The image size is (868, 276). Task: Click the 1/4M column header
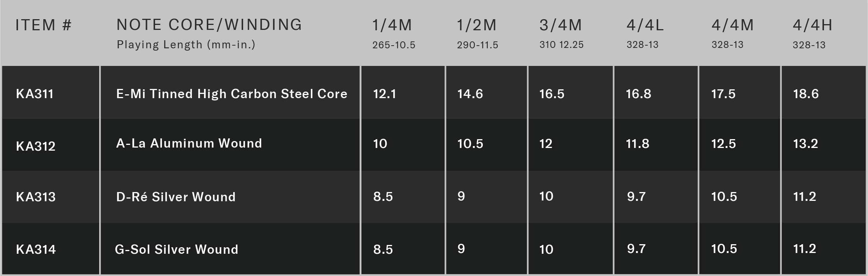point(392,25)
